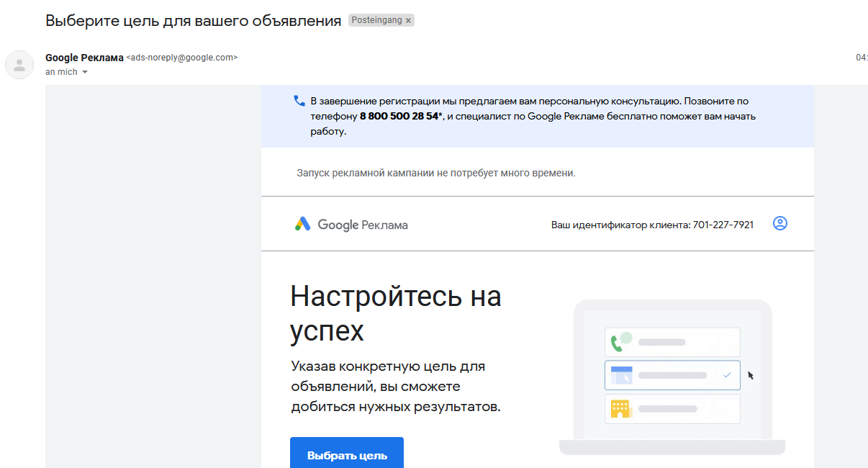The height and width of the screenshot is (468, 868).
Task: Click the customer ID 701-227-7921 text
Action: (x=723, y=225)
